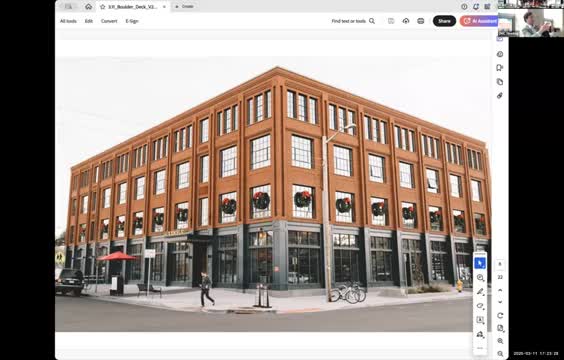Activate the text box tool

pyautogui.click(x=480, y=320)
